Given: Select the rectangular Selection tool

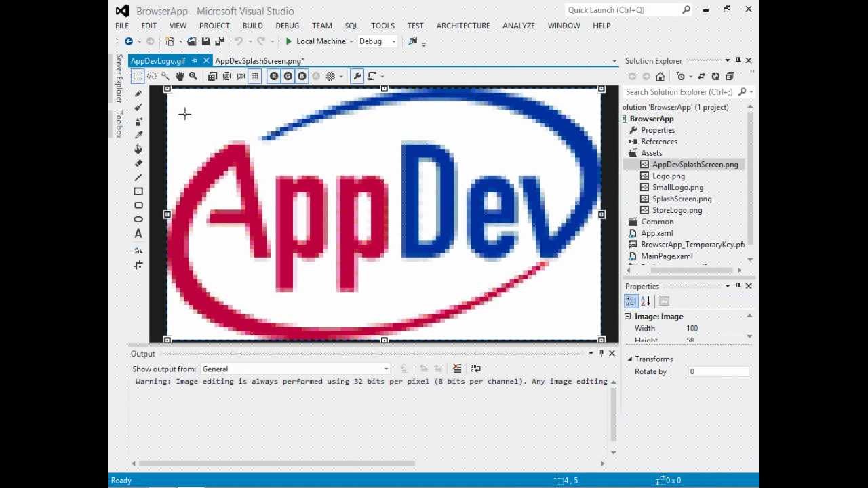Looking at the screenshot, I should click(138, 76).
